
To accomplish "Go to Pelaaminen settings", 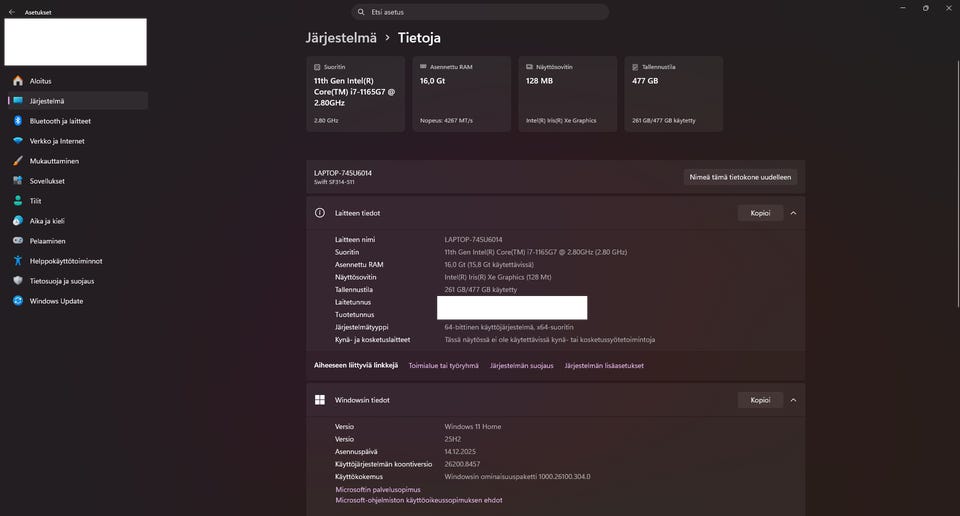I will click(x=78, y=241).
